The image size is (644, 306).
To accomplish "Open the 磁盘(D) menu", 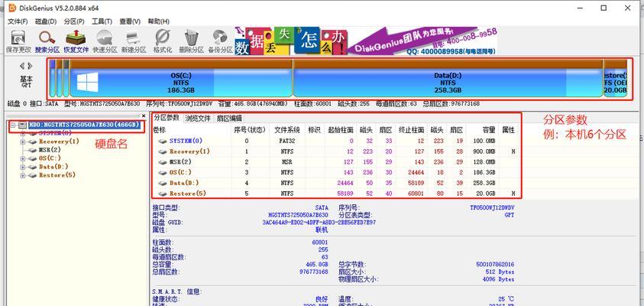I will point(46,21).
